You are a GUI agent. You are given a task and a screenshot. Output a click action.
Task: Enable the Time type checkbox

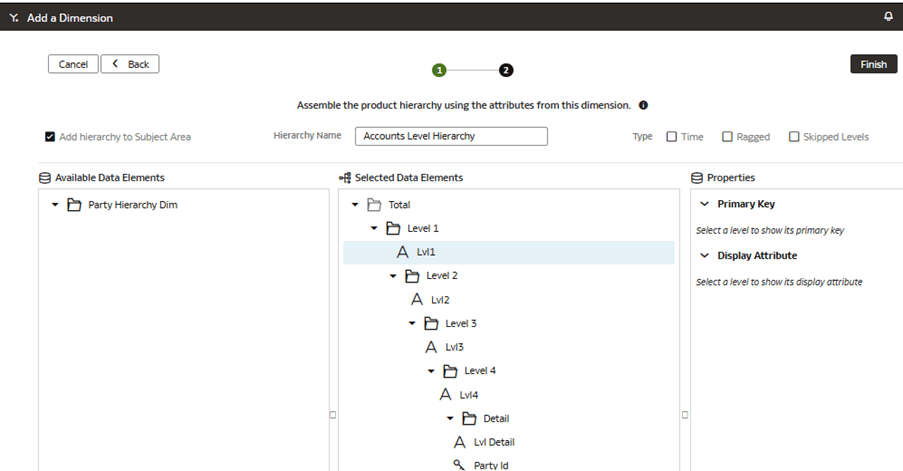672,137
